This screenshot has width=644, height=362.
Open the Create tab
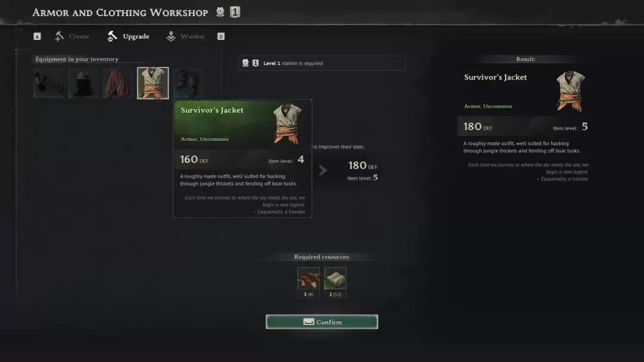click(72, 36)
